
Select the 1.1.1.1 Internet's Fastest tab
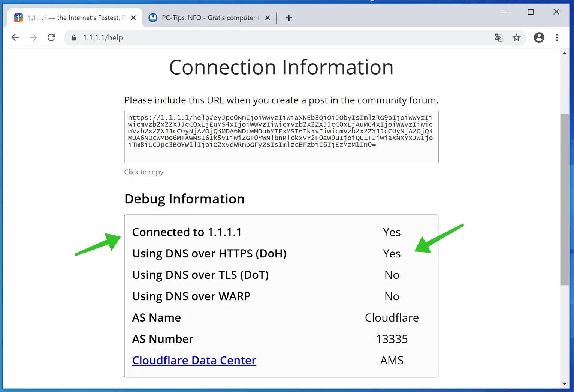(x=75, y=18)
